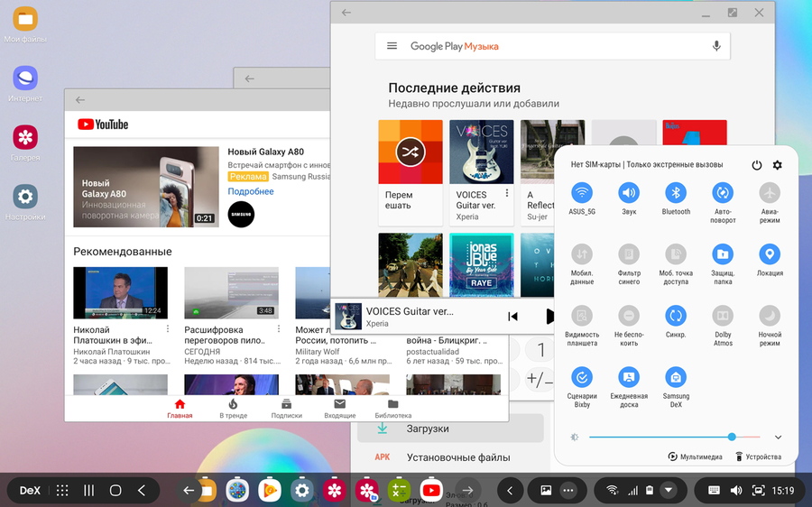
Task: Select the Главная tab in YouTube
Action: pos(180,409)
